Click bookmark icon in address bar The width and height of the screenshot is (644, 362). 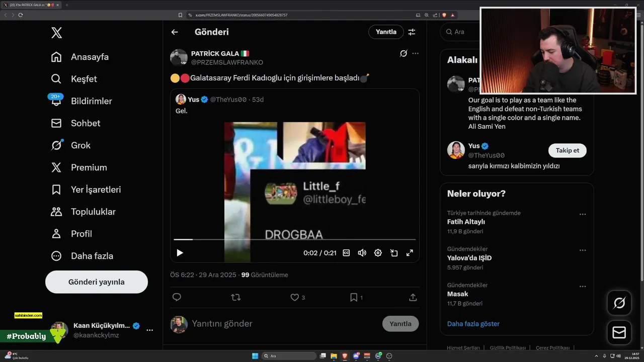point(180,15)
